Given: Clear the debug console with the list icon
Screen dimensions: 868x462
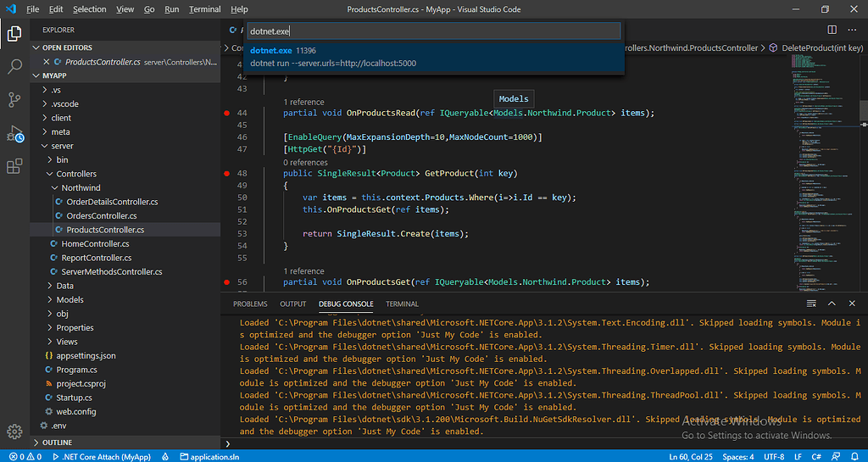Looking at the screenshot, I should click(811, 303).
